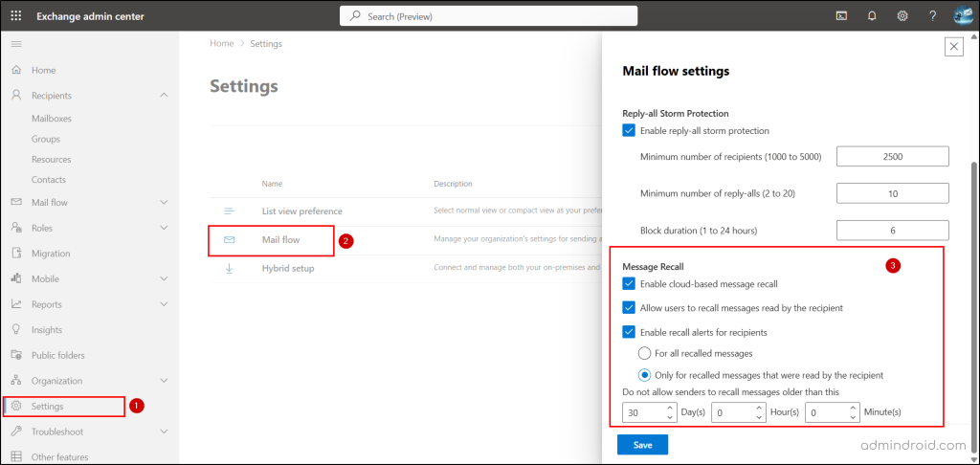Click the Mail flow envelope icon in sidebar
The image size is (980, 465).
click(17, 203)
